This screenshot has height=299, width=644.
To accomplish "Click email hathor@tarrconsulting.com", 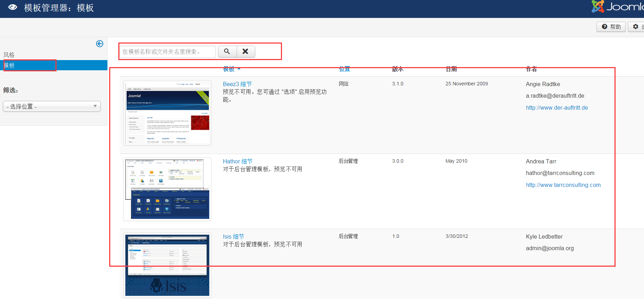I will [560, 173].
